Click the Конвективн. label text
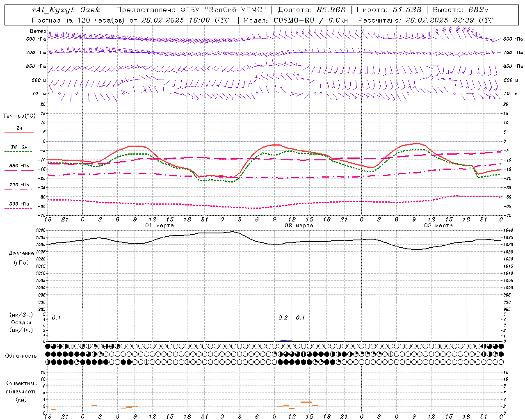525x420 pixels. pyautogui.click(x=21, y=383)
